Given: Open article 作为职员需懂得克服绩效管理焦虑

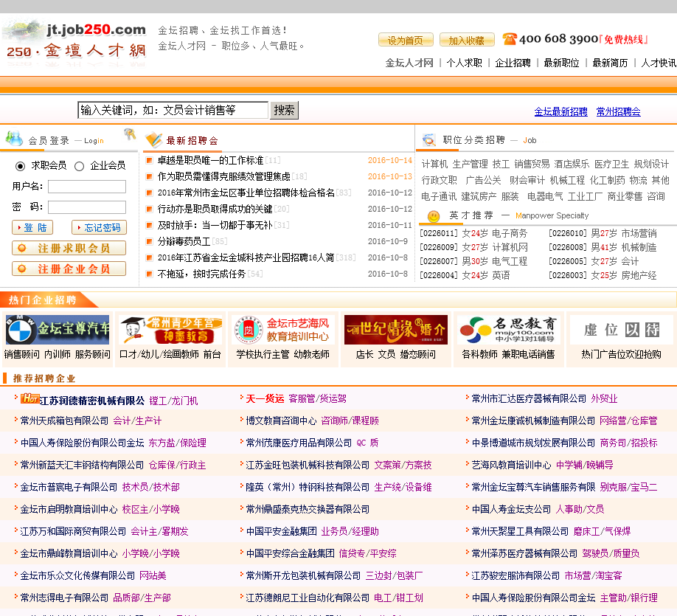Looking at the screenshot, I should [x=223, y=176].
